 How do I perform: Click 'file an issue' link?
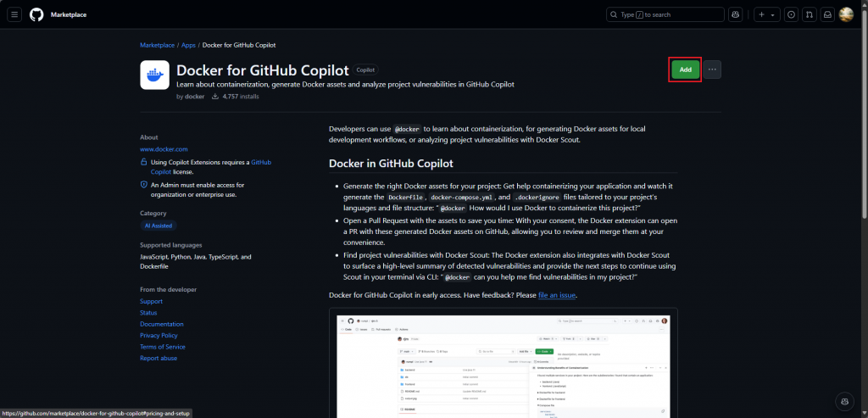click(557, 295)
